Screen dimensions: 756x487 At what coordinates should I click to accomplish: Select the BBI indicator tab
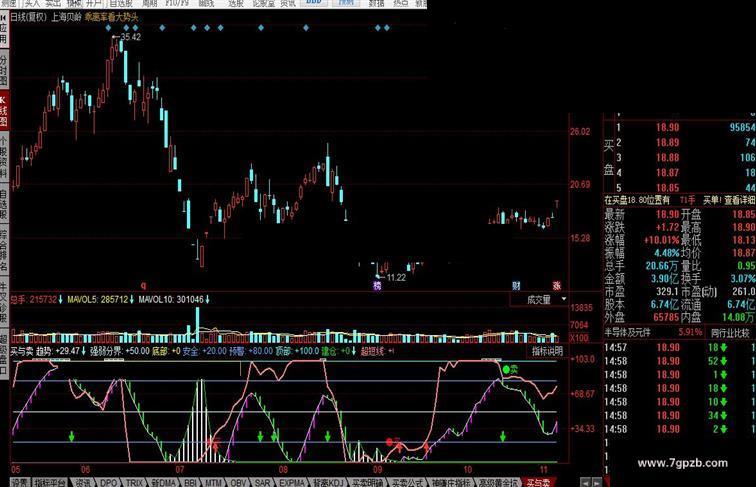(190, 482)
